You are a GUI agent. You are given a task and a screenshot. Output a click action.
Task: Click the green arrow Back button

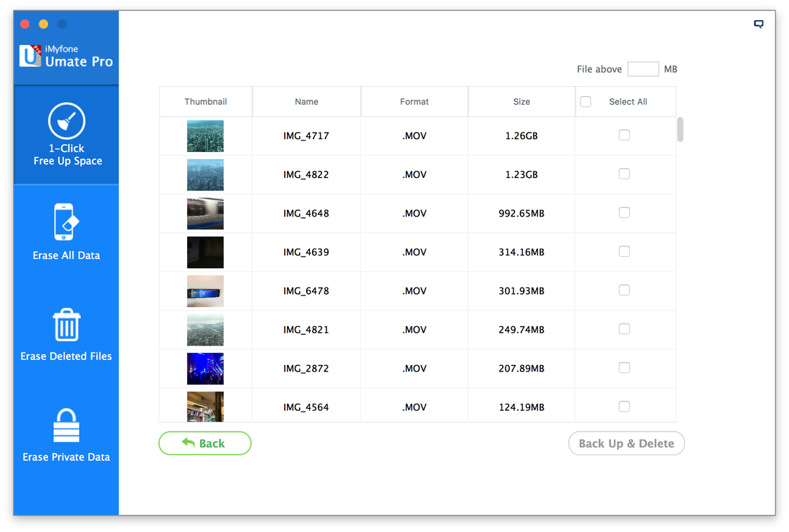(x=205, y=443)
